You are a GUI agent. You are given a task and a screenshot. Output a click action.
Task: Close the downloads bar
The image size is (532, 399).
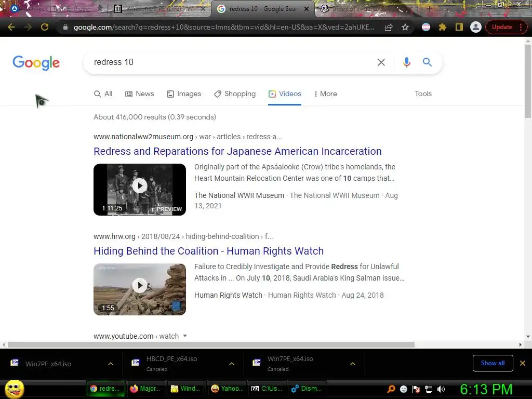tap(523, 363)
